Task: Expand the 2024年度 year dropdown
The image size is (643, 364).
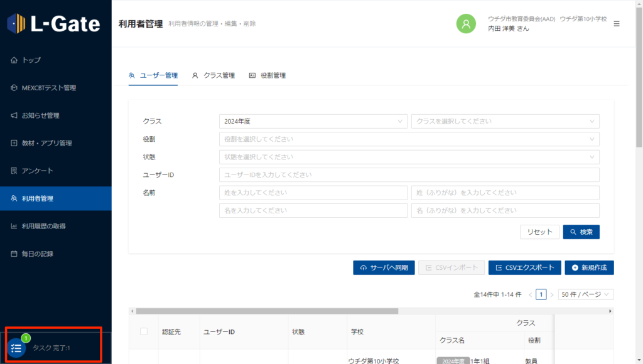Action: tap(313, 121)
